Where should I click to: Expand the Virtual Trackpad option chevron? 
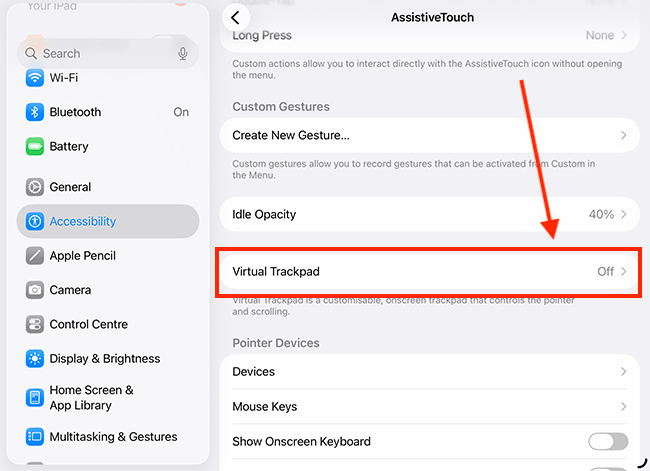click(624, 272)
